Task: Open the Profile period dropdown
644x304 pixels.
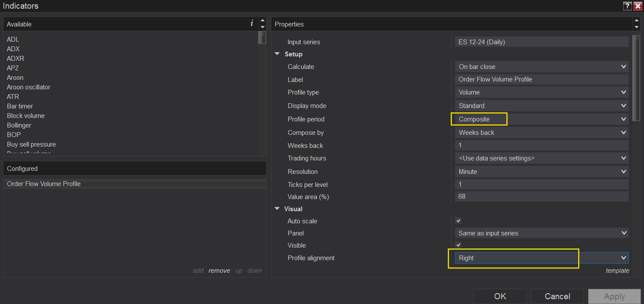Action: 542,119
